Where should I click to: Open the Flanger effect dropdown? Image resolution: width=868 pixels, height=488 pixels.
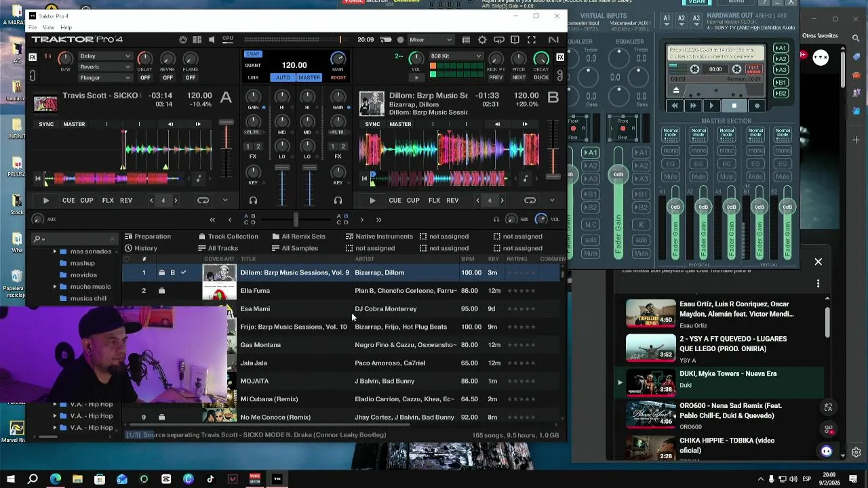click(x=104, y=78)
